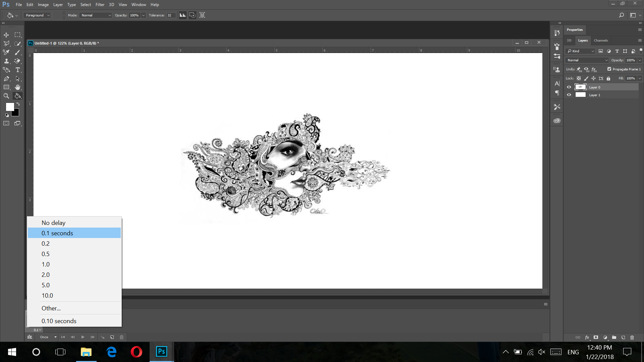Select the Paint Bucket tool
This screenshot has width=644, height=362.
tap(18, 96)
